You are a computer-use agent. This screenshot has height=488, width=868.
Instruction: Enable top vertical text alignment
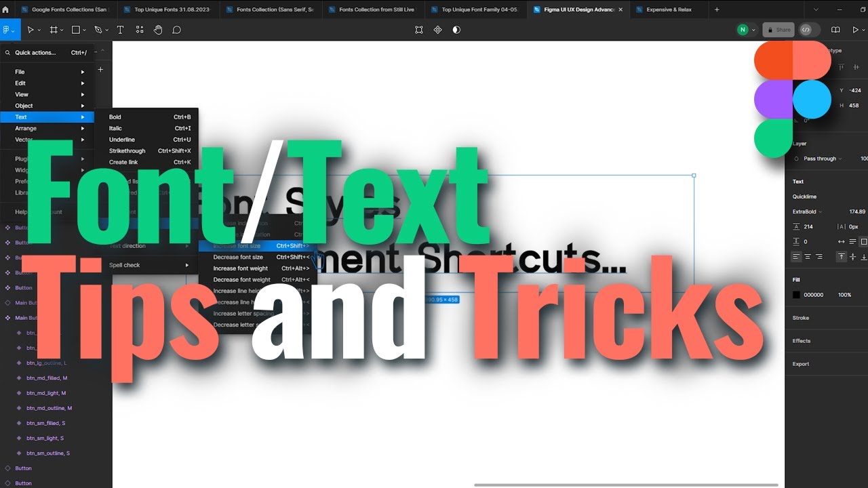pyautogui.click(x=841, y=256)
